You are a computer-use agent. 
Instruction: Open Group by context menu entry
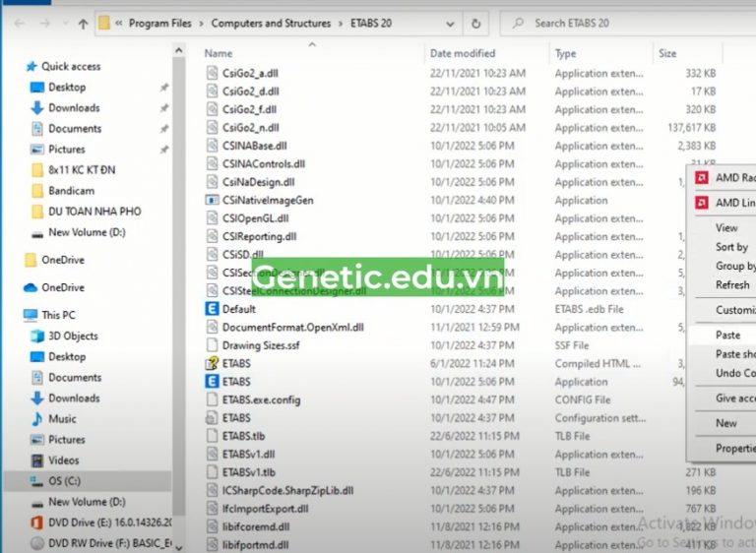(x=735, y=266)
